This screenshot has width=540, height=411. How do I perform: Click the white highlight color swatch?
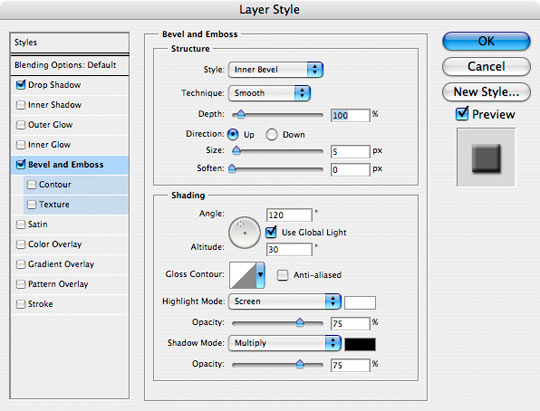coord(360,303)
